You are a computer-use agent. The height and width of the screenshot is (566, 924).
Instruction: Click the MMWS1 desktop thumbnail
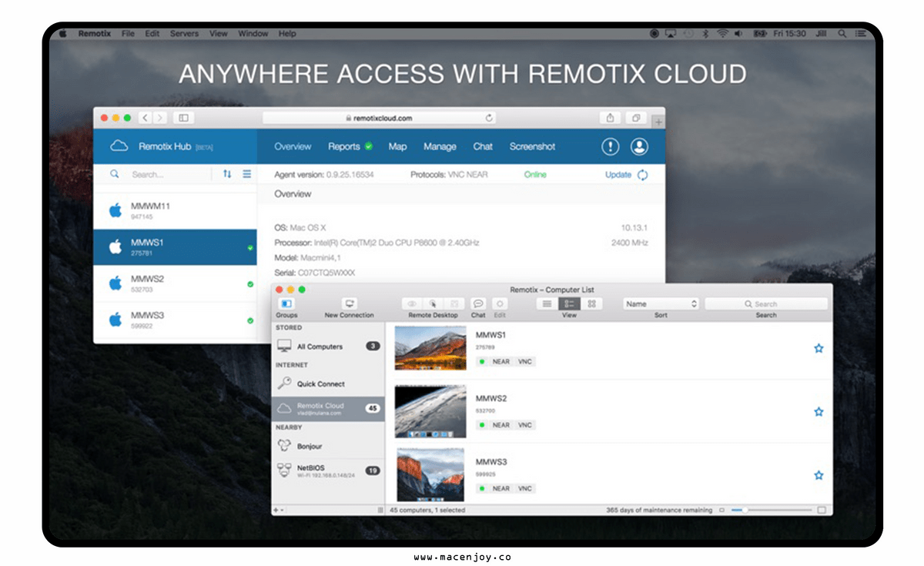tap(430, 348)
